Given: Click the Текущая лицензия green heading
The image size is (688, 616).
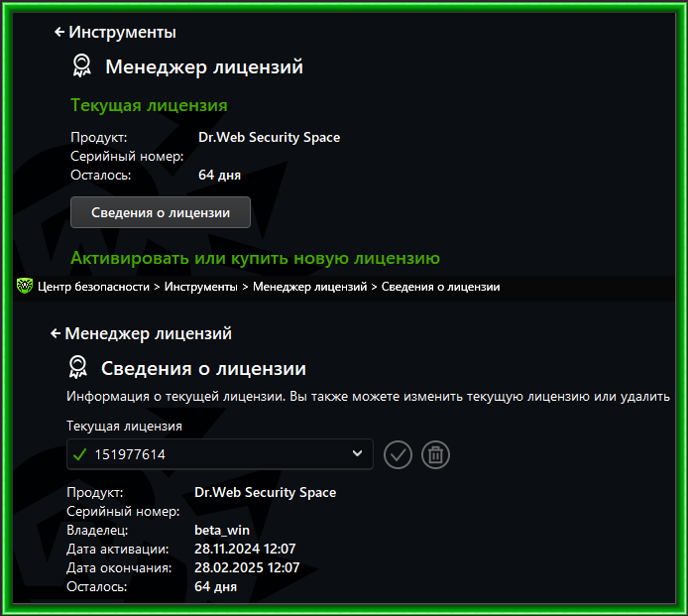Looking at the screenshot, I should point(149,105).
